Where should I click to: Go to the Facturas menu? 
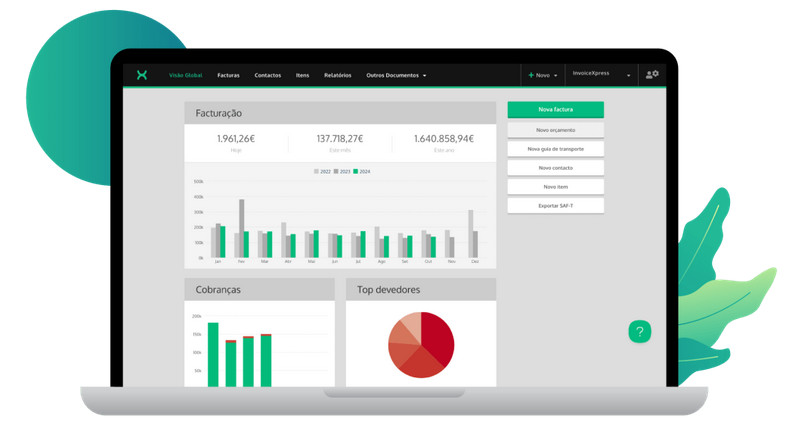pos(228,75)
